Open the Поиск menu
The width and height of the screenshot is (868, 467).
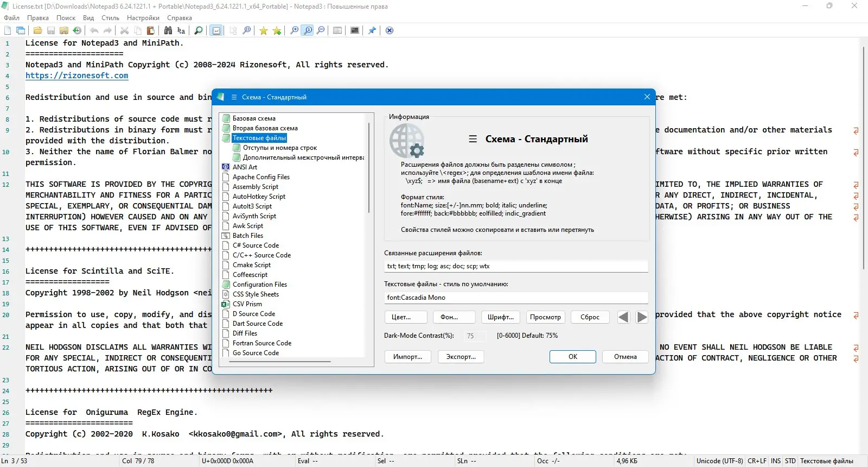click(x=66, y=18)
